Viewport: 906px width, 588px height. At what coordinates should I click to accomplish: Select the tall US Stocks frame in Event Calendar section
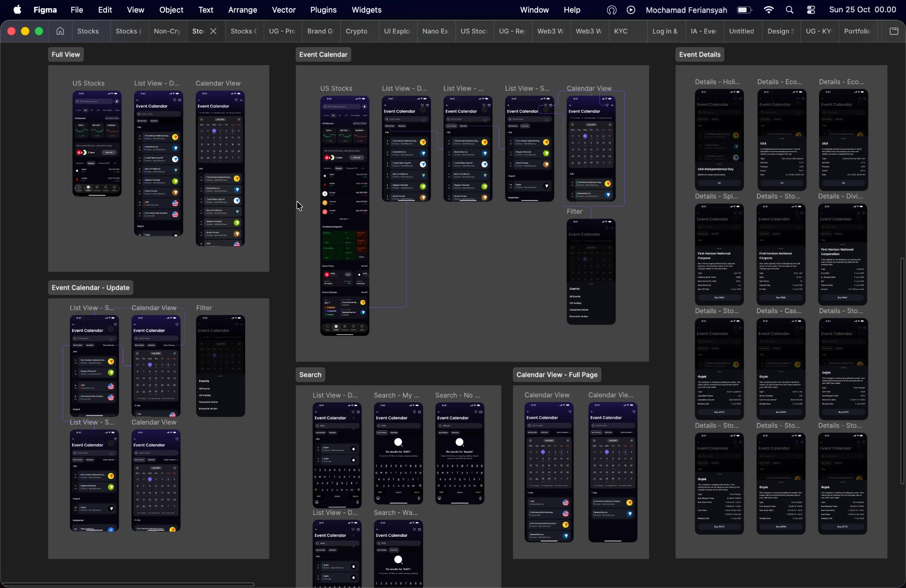tap(345, 215)
